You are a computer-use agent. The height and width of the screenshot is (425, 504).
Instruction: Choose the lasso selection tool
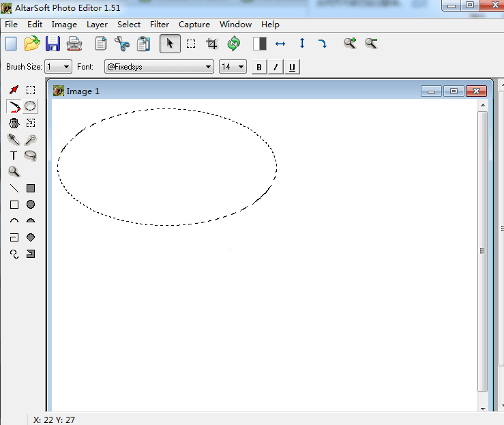click(x=31, y=156)
